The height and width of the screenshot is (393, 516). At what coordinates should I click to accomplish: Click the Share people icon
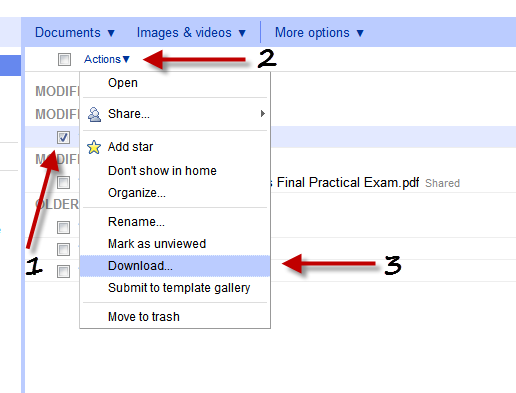click(94, 114)
